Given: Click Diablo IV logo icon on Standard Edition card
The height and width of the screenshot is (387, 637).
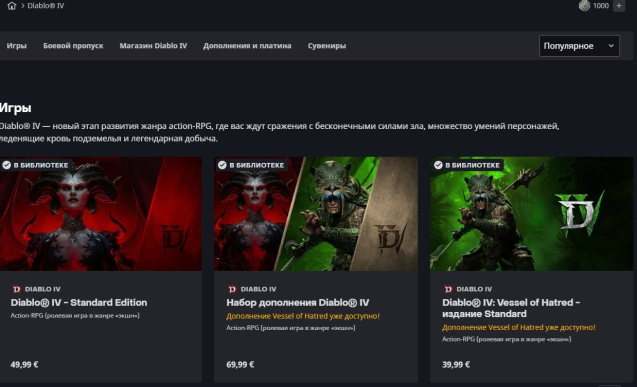Looking at the screenshot, I should (x=17, y=289).
